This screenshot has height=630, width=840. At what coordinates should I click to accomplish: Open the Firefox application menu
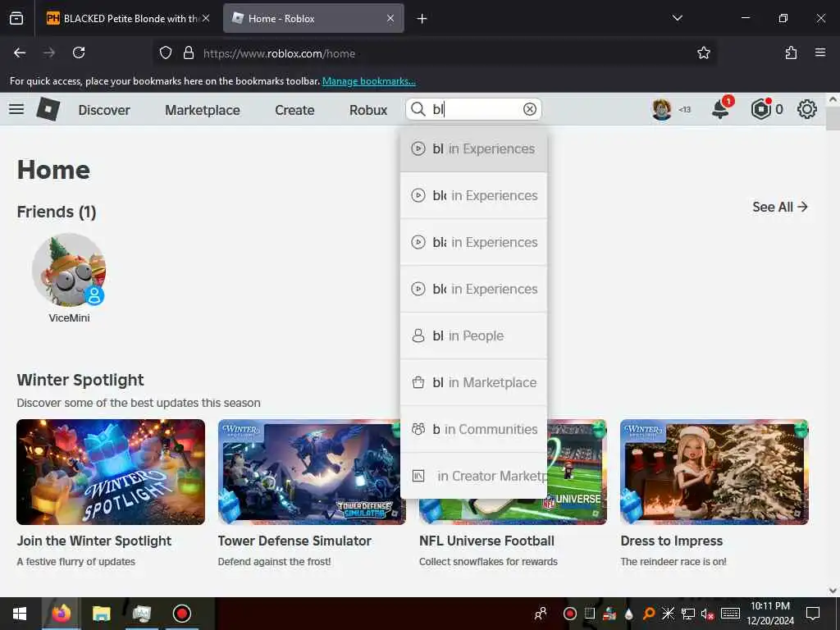pyautogui.click(x=820, y=52)
